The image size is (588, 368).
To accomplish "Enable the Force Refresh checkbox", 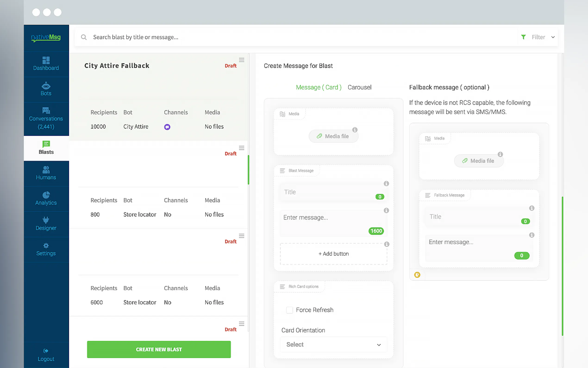I will pos(289,310).
